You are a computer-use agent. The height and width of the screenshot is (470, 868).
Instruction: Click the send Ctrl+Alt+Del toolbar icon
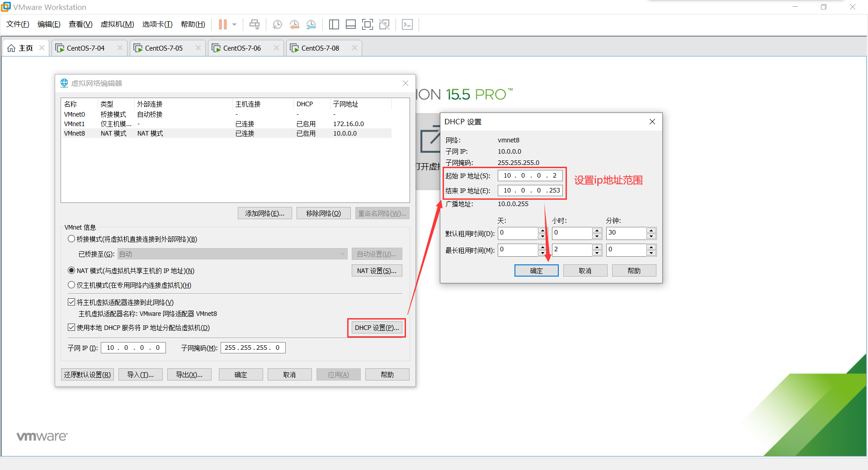255,24
